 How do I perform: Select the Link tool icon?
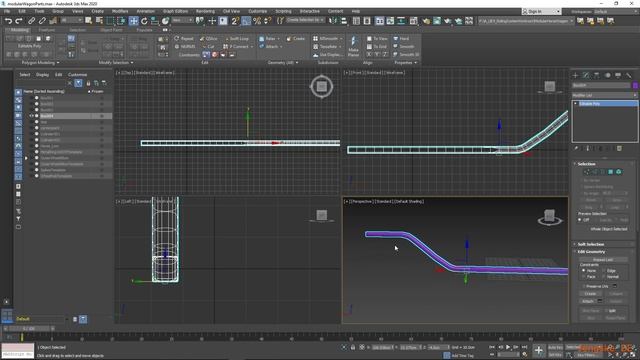coord(31,21)
